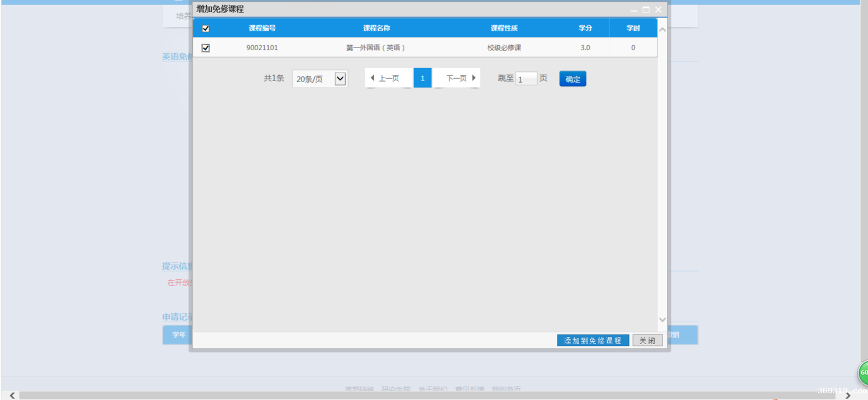Toggle the select-all checkbox in table header
Viewport: 868px width, 400px height.
tap(206, 28)
